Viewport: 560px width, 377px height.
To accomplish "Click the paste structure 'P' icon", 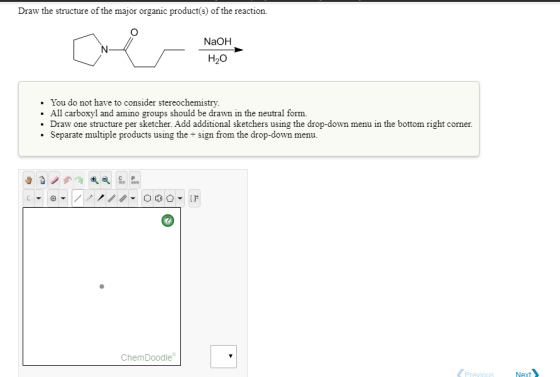I will click(134, 180).
